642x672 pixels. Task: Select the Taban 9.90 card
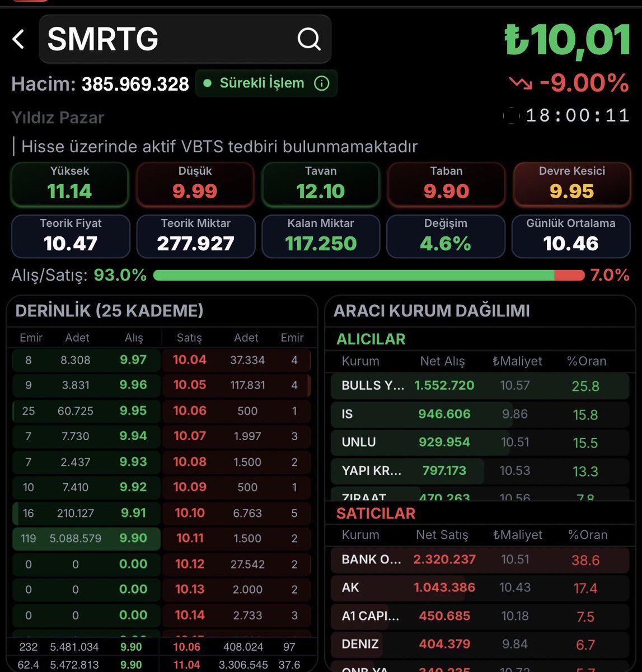click(446, 184)
